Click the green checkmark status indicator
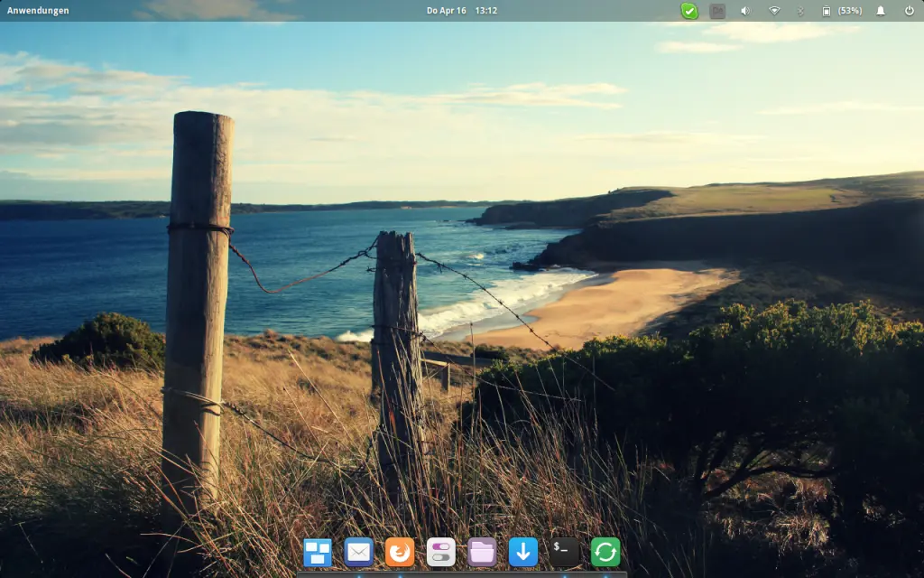Image resolution: width=924 pixels, height=578 pixels. coord(689,11)
